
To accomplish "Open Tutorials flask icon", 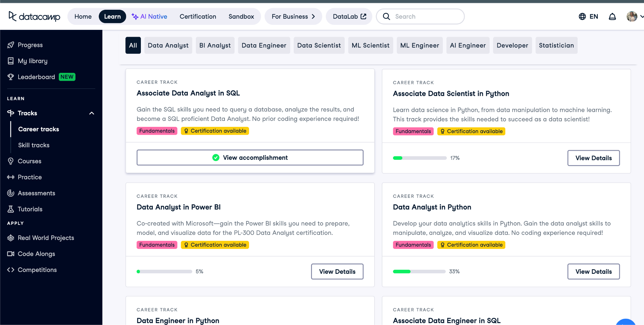I will [x=11, y=209].
